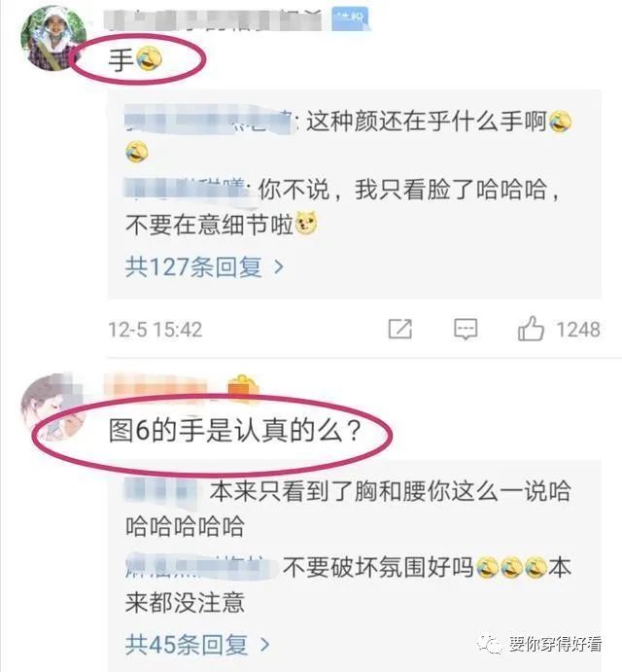
Task: Open reply 这种颜还在乎什么手啊
Action: coord(427,122)
